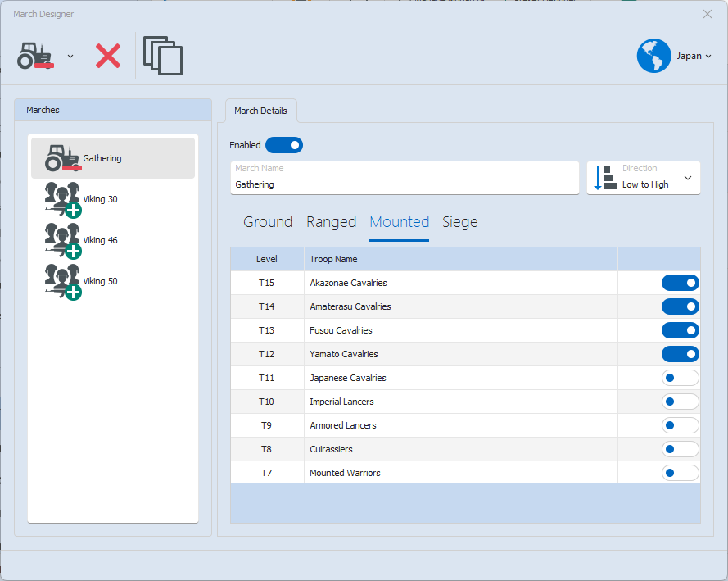Image resolution: width=728 pixels, height=581 pixels.
Task: Click the duplicate march copy icon
Action: click(163, 56)
